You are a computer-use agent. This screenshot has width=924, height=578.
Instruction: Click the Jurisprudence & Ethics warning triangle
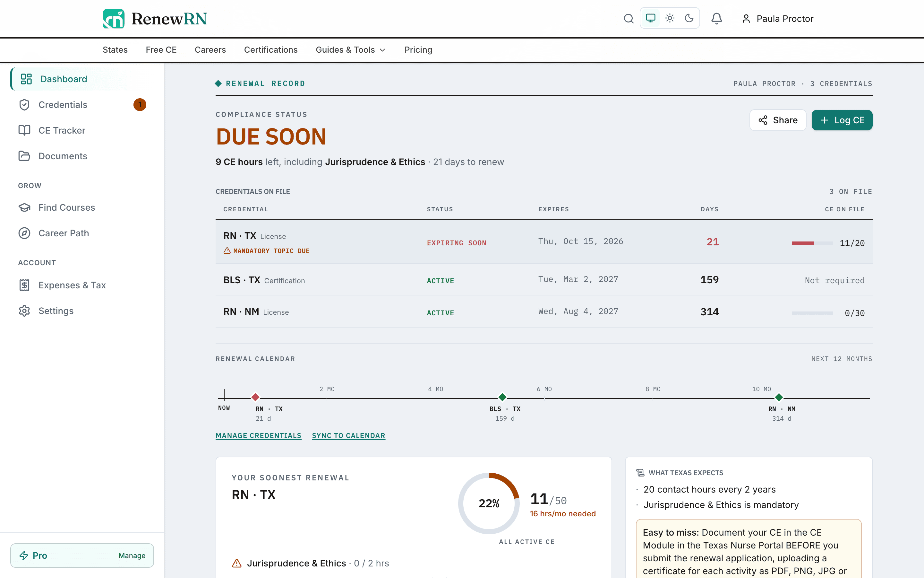(x=237, y=564)
